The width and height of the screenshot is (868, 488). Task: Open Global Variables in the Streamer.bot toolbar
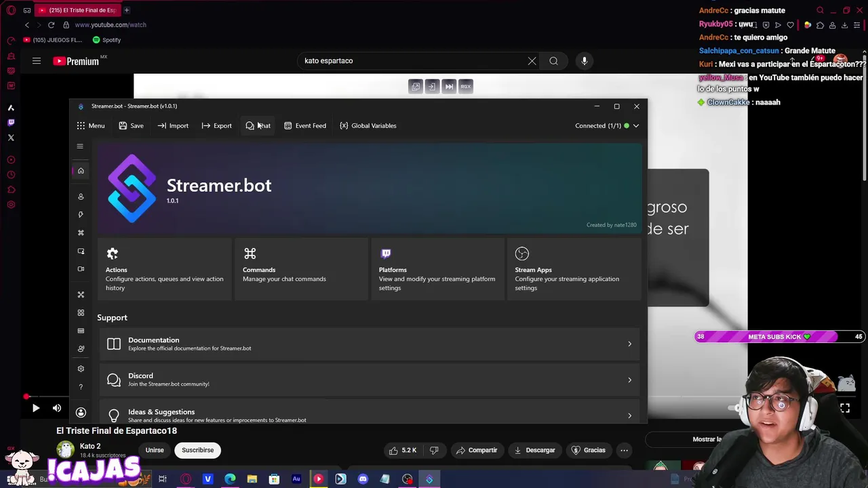click(368, 125)
